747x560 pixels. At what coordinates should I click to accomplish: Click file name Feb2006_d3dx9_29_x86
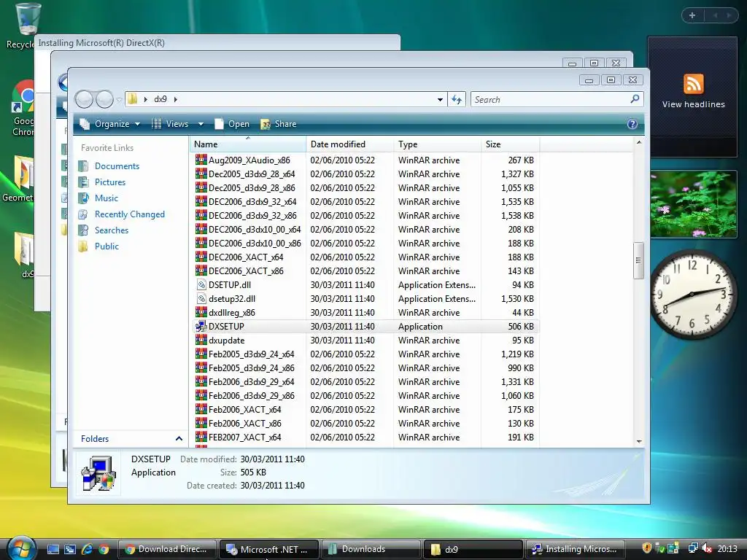tap(252, 396)
